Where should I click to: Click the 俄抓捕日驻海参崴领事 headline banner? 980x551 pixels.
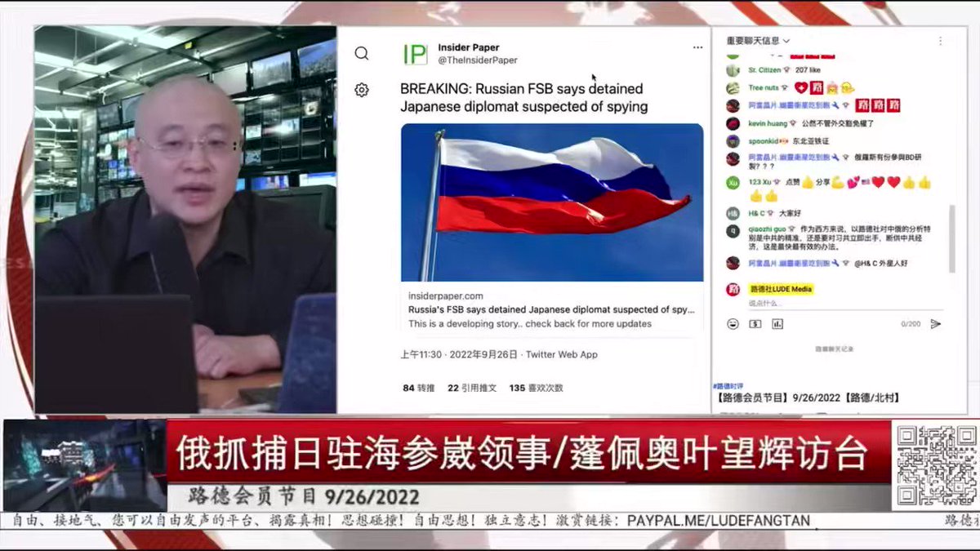pyautogui.click(x=523, y=452)
